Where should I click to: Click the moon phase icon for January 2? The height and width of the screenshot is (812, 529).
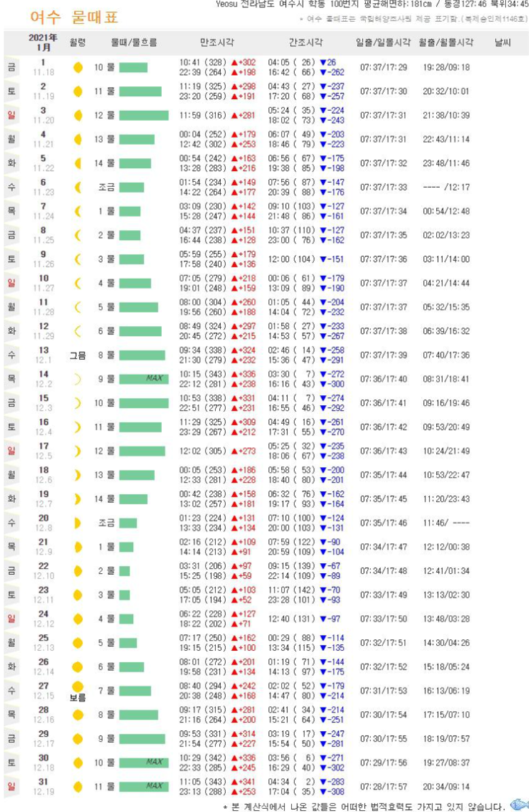78,92
